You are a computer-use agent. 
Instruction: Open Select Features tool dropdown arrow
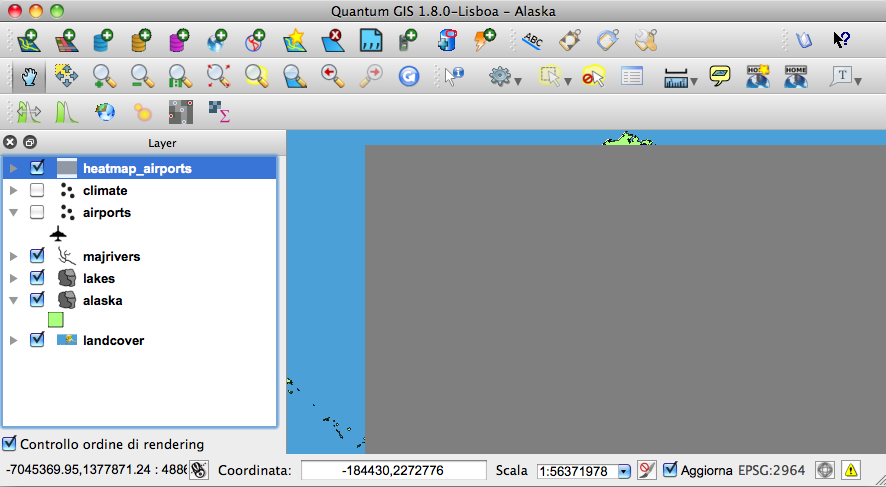click(568, 82)
